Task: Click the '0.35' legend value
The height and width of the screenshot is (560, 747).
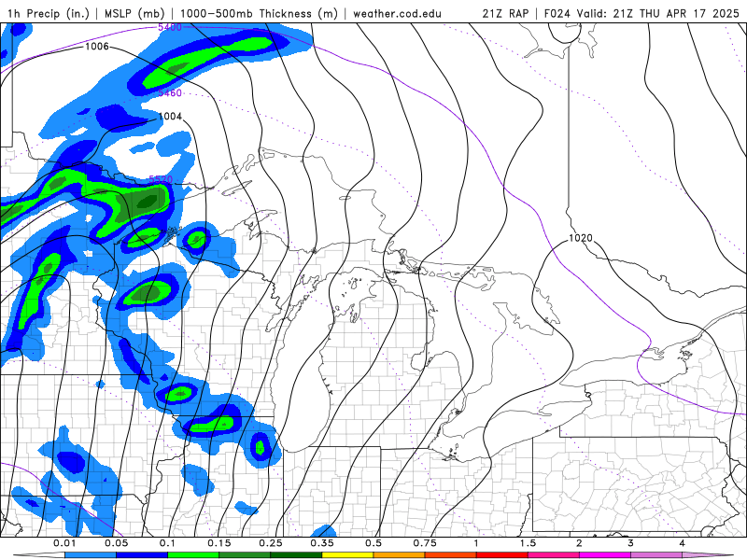Action: click(322, 543)
